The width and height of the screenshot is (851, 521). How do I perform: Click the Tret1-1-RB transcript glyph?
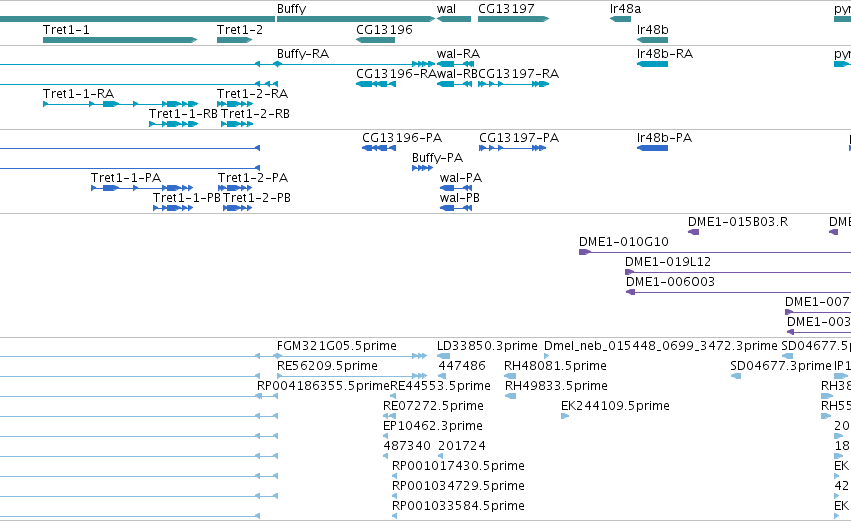(x=174, y=124)
